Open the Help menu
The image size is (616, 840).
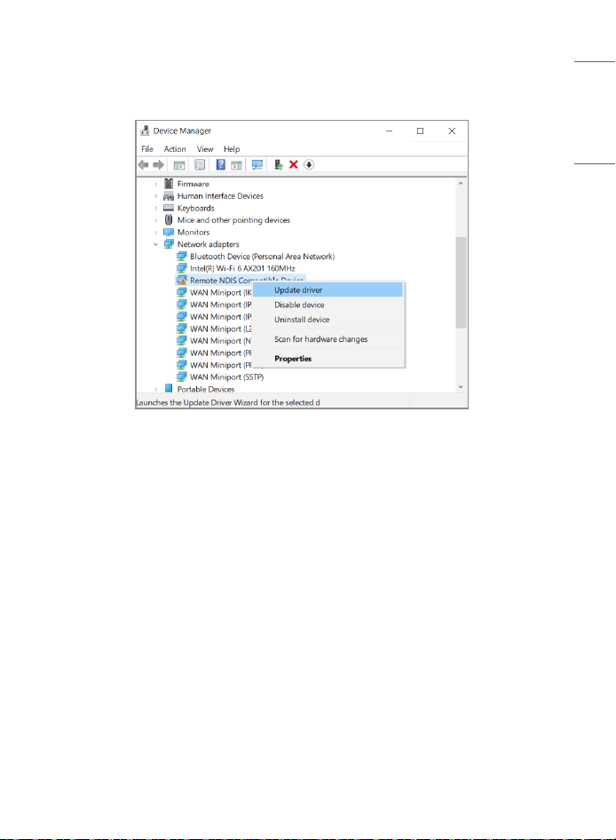point(232,149)
